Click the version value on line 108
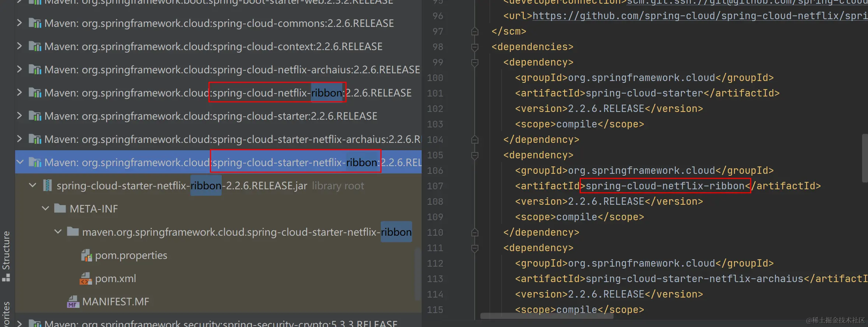 click(606, 201)
